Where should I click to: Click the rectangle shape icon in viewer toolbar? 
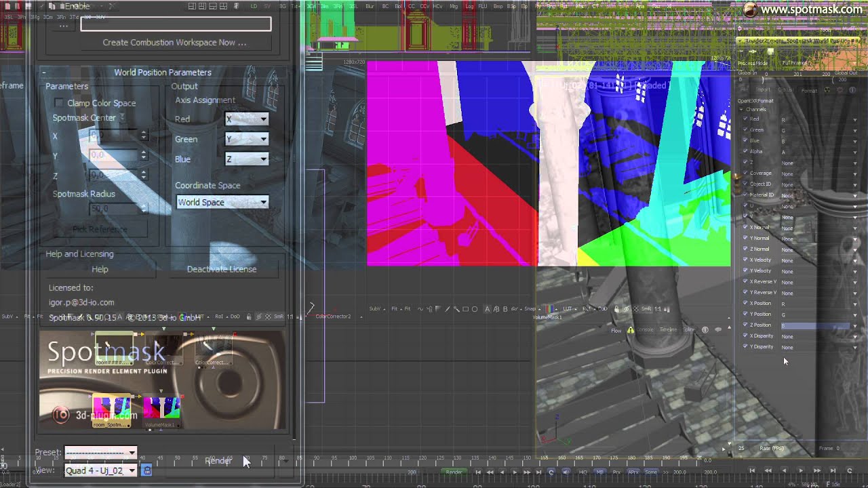coord(465,309)
